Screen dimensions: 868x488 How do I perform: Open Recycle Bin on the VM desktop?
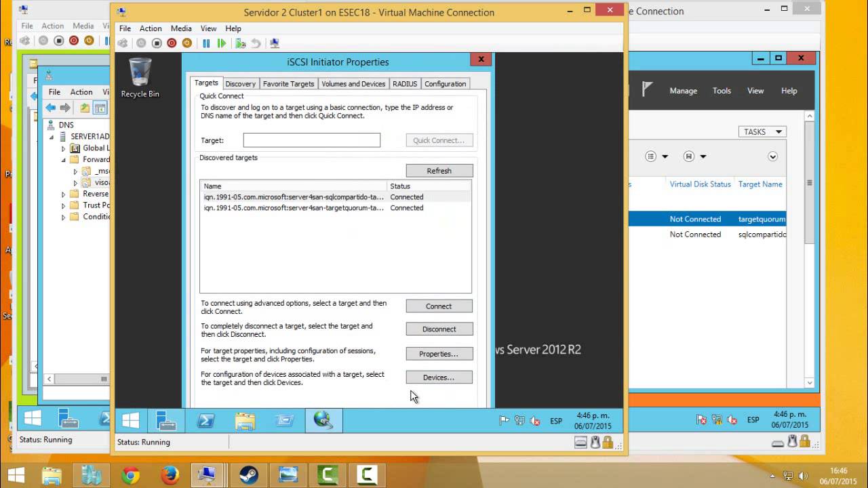(x=140, y=78)
